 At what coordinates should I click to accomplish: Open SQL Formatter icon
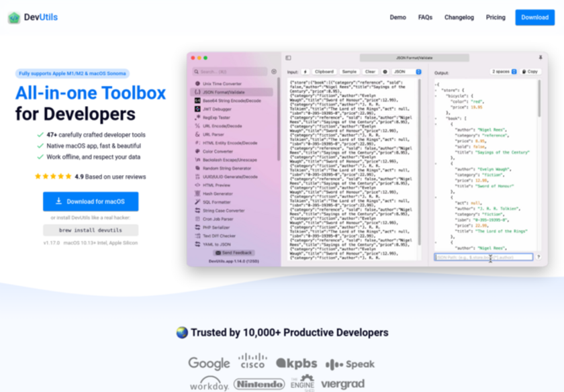point(197,202)
